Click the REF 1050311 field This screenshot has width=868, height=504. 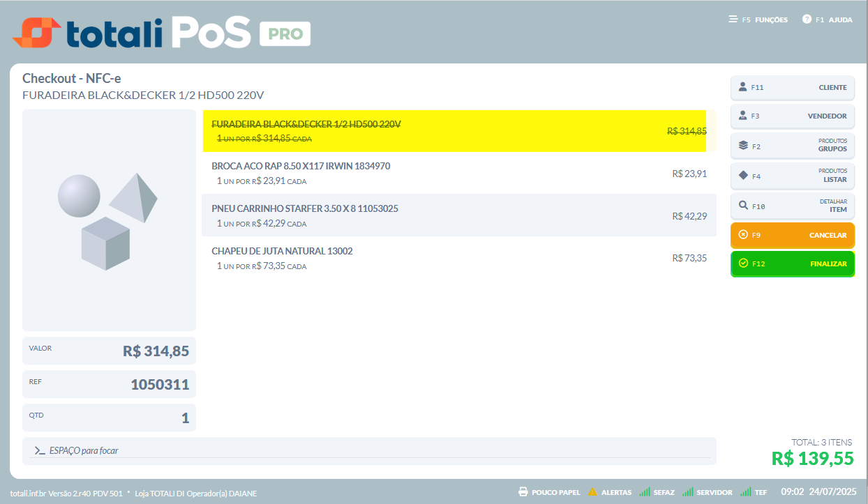pyautogui.click(x=109, y=384)
